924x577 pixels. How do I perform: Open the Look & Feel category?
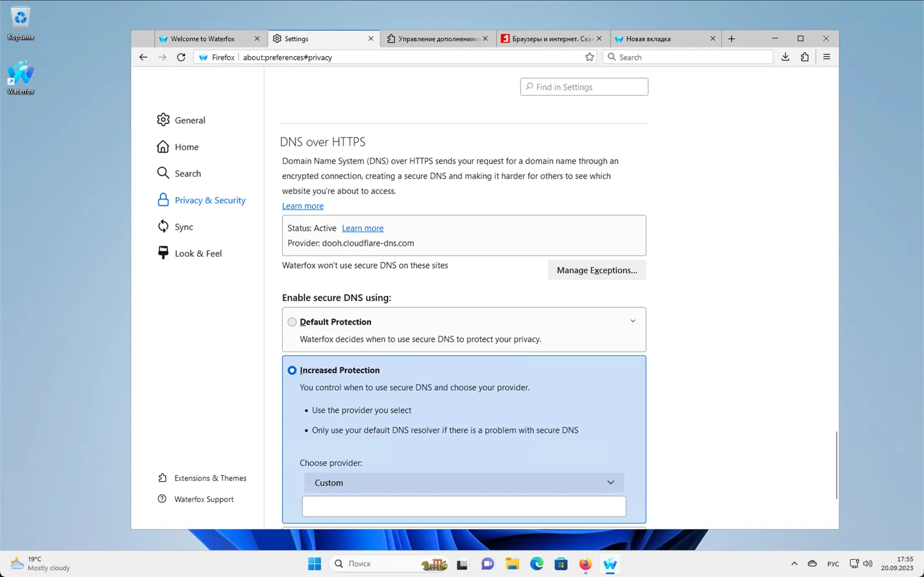click(189, 253)
